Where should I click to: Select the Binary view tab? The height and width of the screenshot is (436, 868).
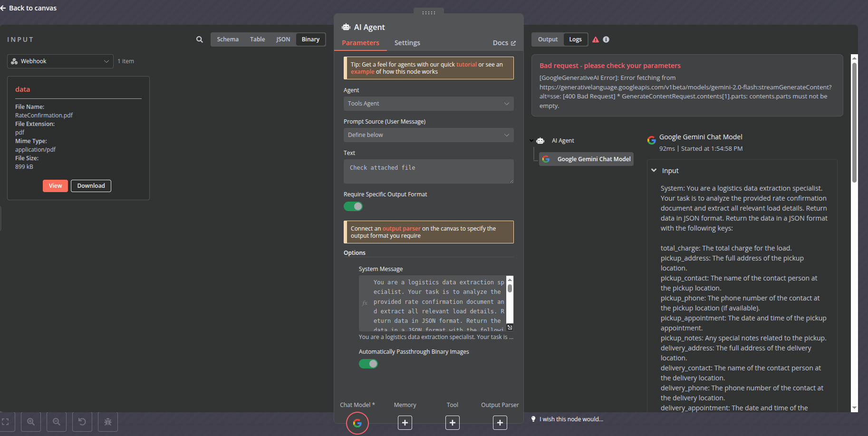(310, 39)
